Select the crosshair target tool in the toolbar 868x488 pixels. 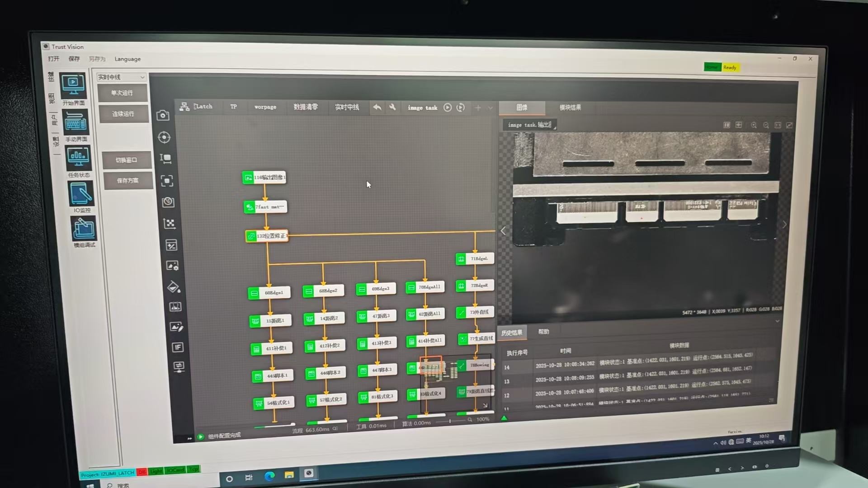[x=164, y=137]
